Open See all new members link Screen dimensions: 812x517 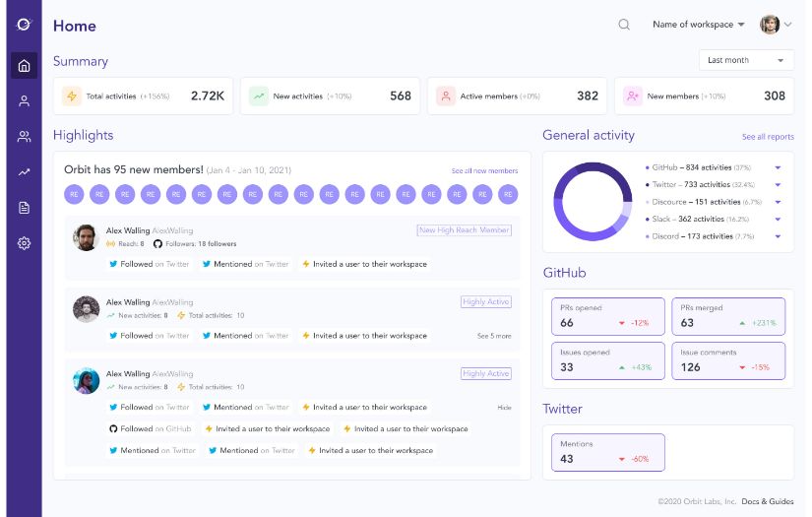tap(484, 170)
